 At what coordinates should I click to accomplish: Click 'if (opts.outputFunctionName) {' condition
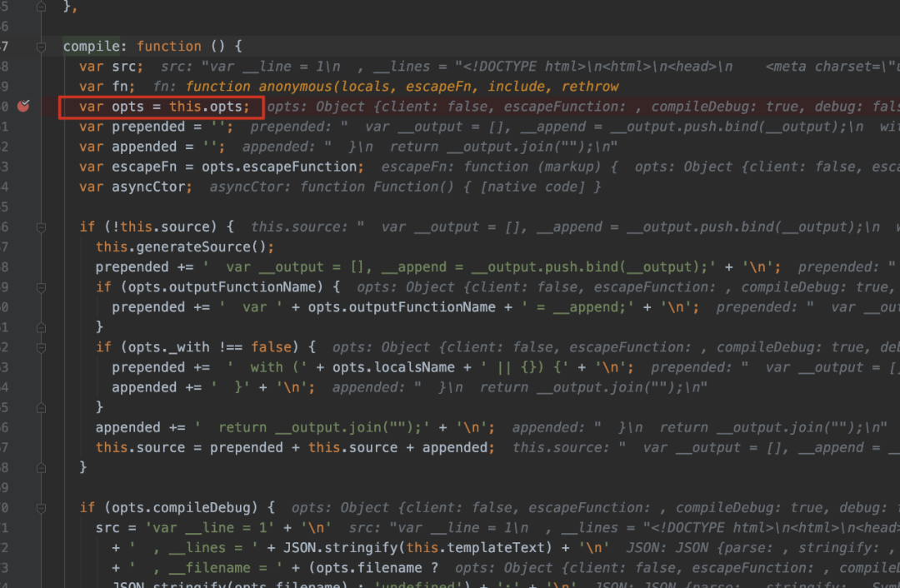coord(217,287)
